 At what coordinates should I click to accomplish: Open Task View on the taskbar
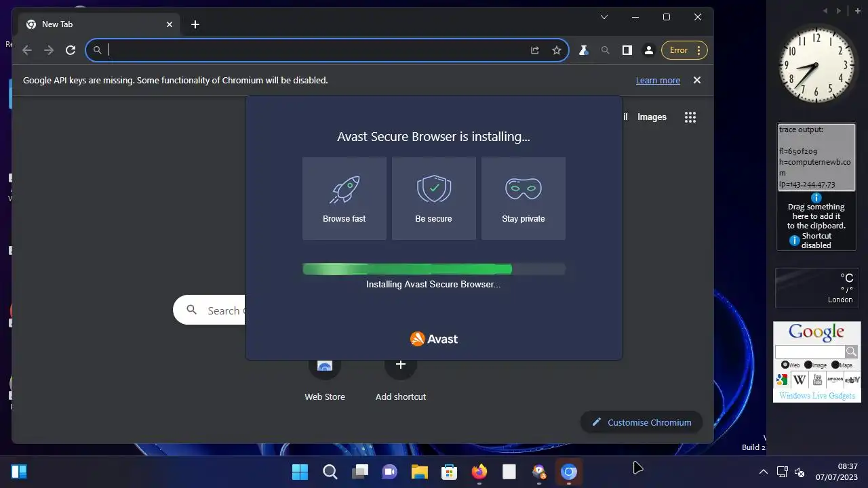(360, 472)
